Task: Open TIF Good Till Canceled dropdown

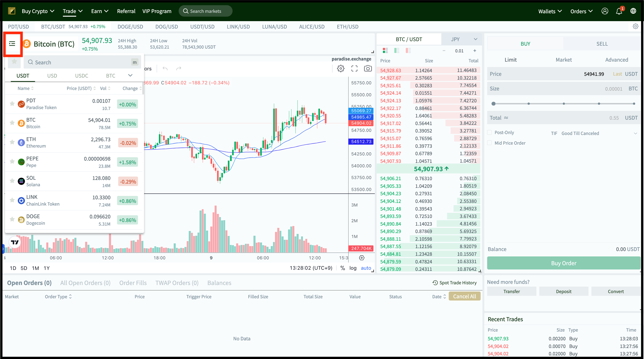Action: coord(599,133)
